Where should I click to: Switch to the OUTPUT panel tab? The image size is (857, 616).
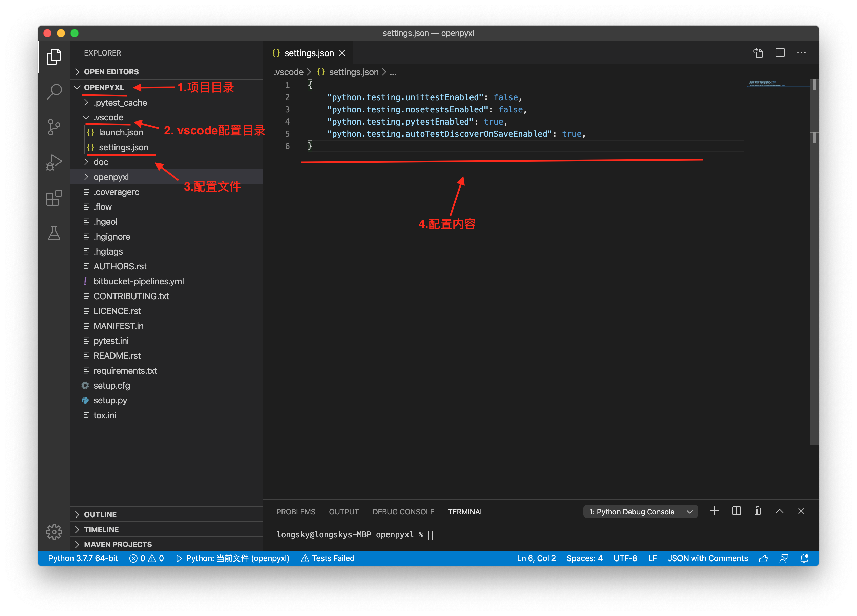click(x=343, y=511)
